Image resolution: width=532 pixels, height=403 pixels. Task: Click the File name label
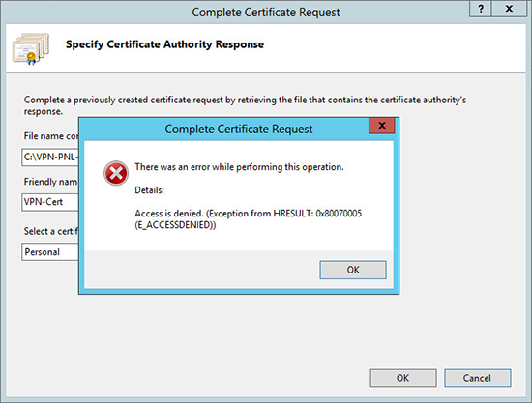[x=51, y=136]
